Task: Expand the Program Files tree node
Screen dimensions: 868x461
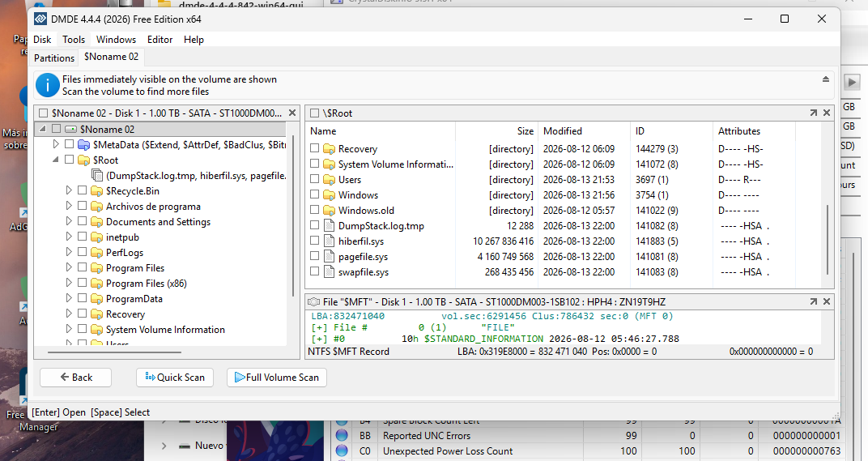Action: [x=69, y=267]
